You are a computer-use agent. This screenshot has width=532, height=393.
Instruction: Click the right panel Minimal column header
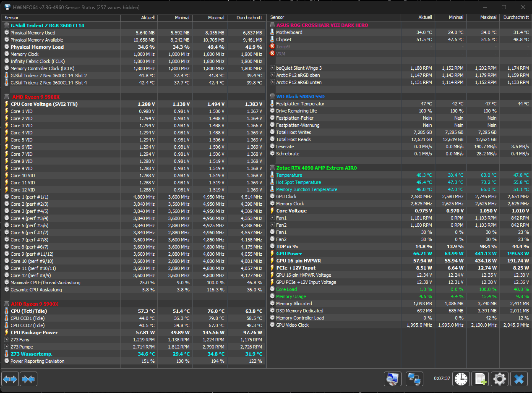(x=451, y=18)
